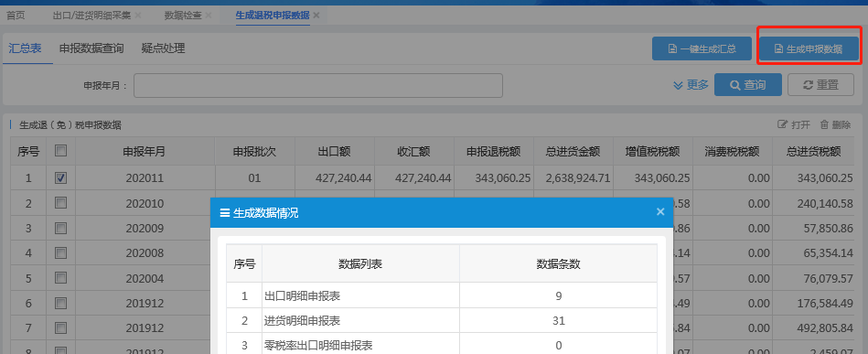Screen dimensions: 868x354
Task: Click the 查询 search button
Action: click(748, 85)
